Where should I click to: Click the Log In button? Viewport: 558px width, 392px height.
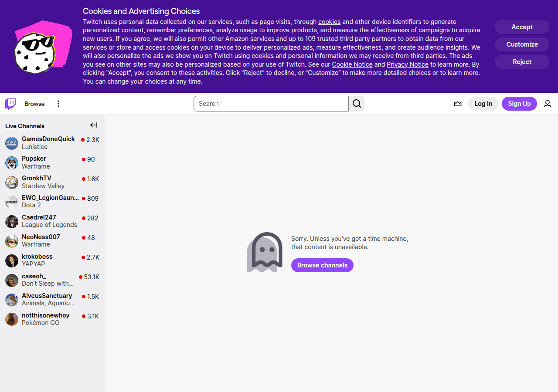tap(483, 104)
